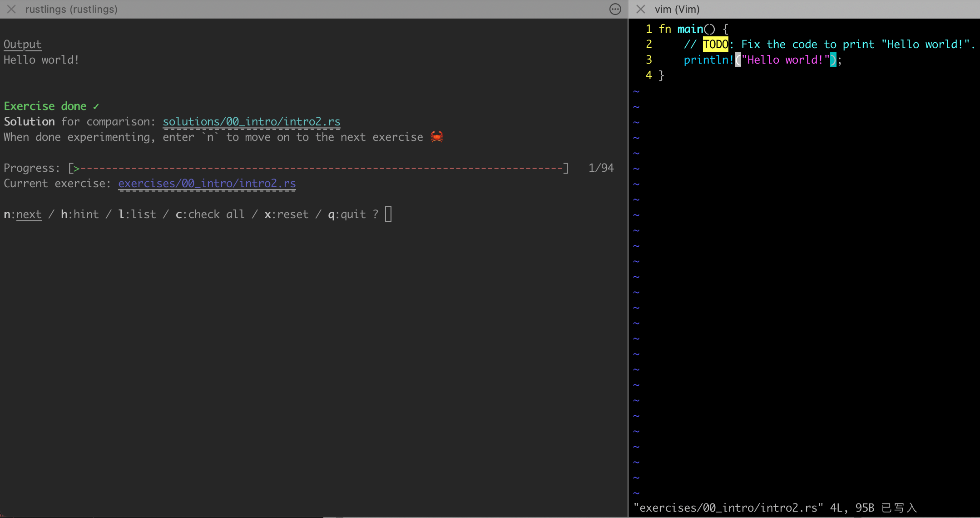Close the rustlings terminal tab
Viewport: 980px width, 518px height.
point(11,9)
